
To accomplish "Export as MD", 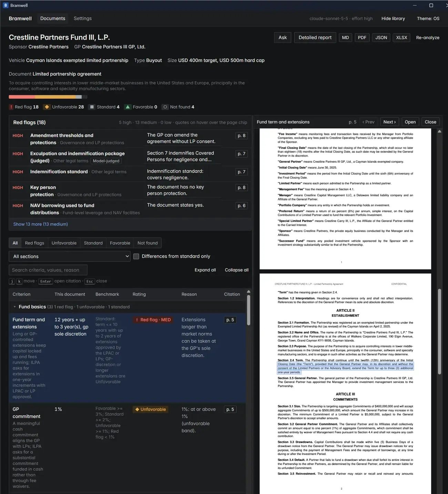I will 346,38.
